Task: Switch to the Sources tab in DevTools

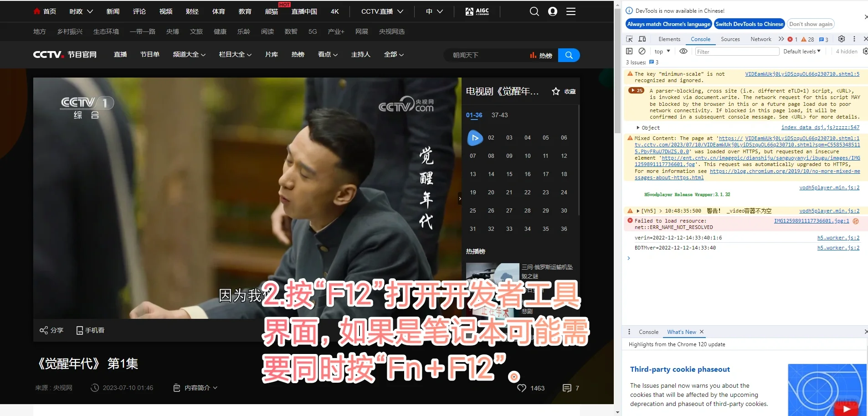Action: pyautogui.click(x=730, y=39)
